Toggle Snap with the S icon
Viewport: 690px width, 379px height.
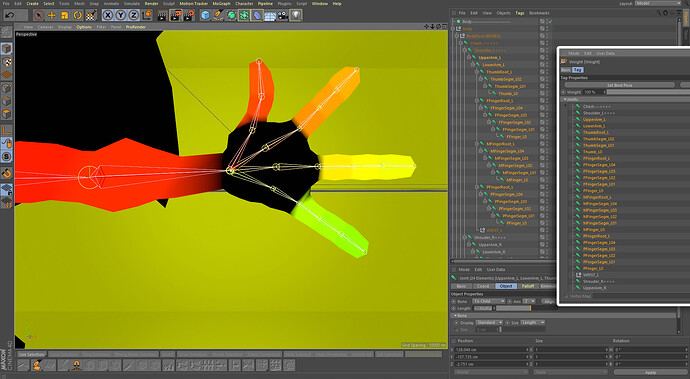pos(6,157)
